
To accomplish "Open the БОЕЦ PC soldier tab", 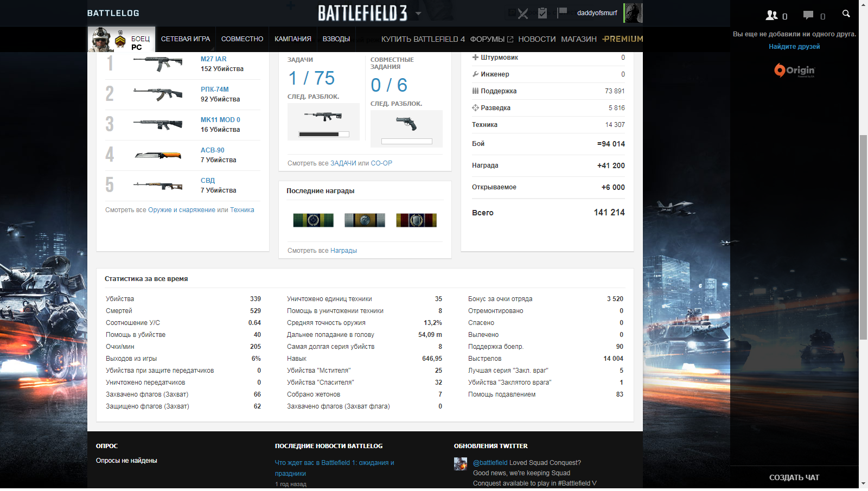I will tap(122, 39).
